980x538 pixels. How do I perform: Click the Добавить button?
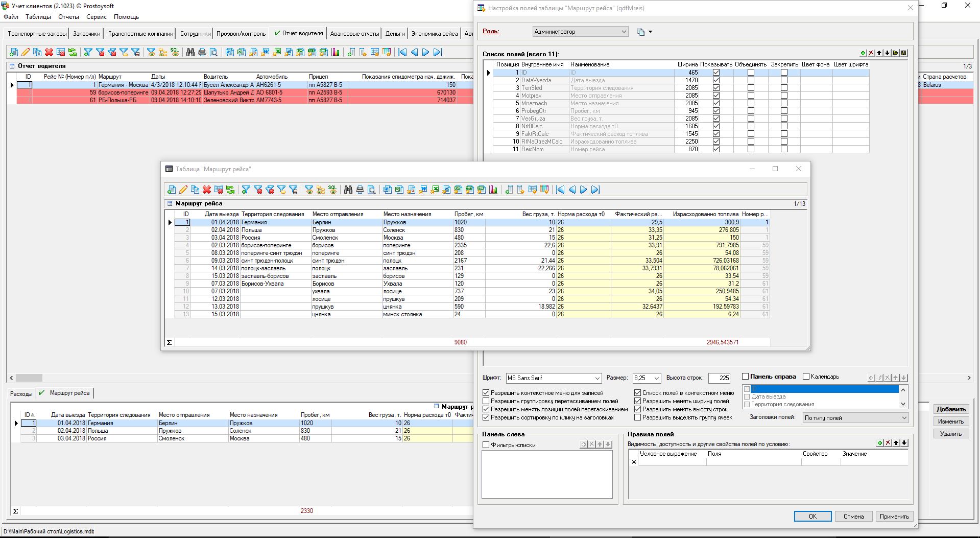951,409
